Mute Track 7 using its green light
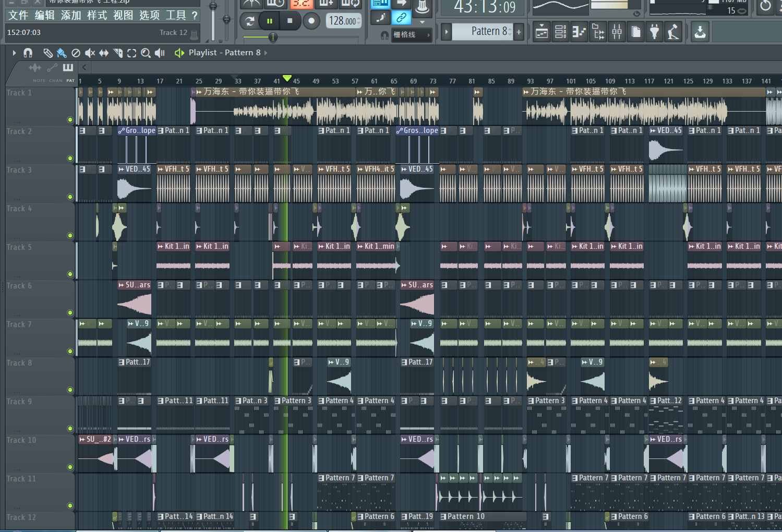The image size is (782, 532). pyautogui.click(x=70, y=351)
